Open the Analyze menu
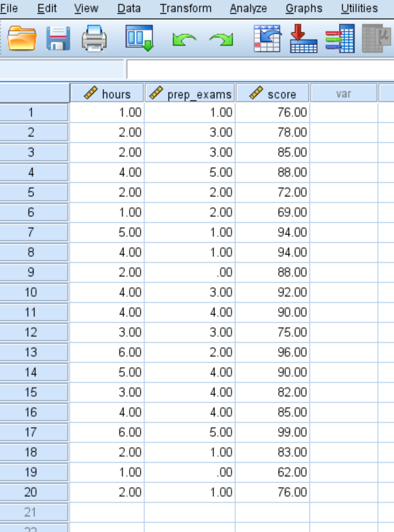This screenshot has height=532, width=394. tap(248, 8)
